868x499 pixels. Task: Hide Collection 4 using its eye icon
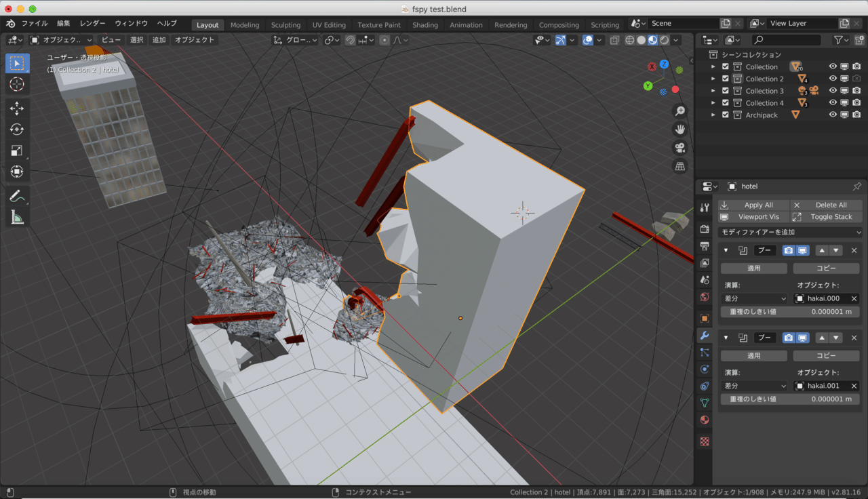[833, 103]
